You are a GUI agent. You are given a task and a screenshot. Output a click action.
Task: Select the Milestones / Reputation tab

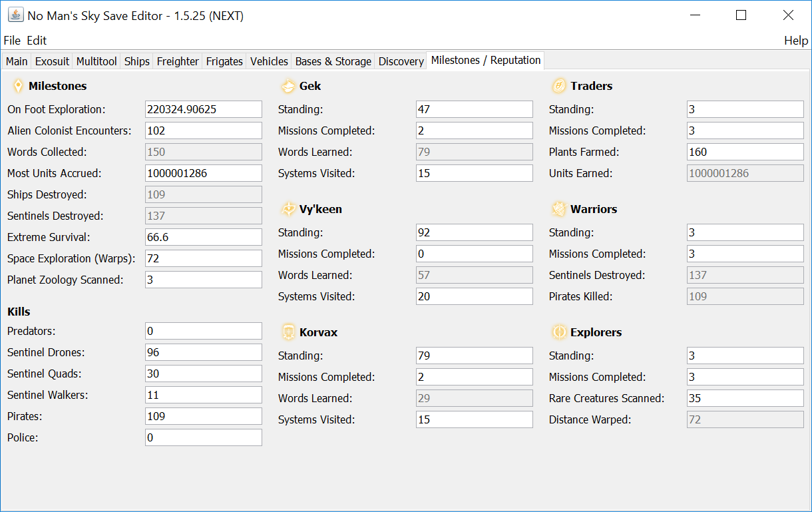click(x=486, y=60)
